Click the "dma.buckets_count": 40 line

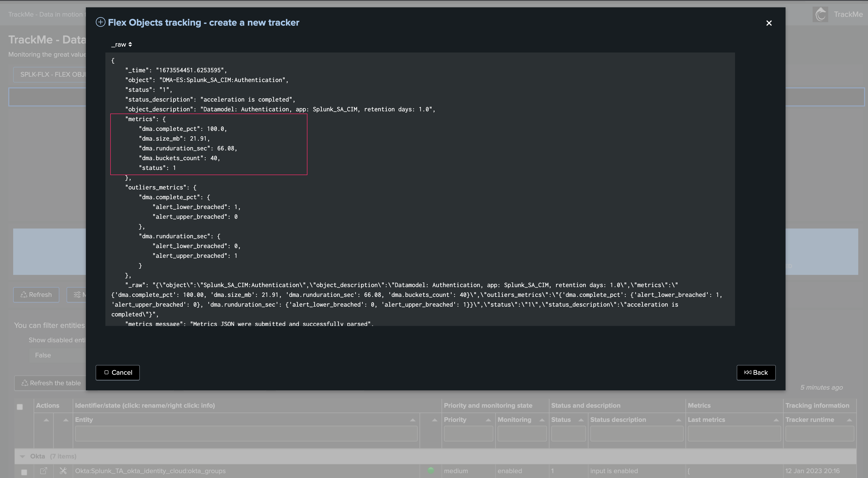tap(179, 158)
